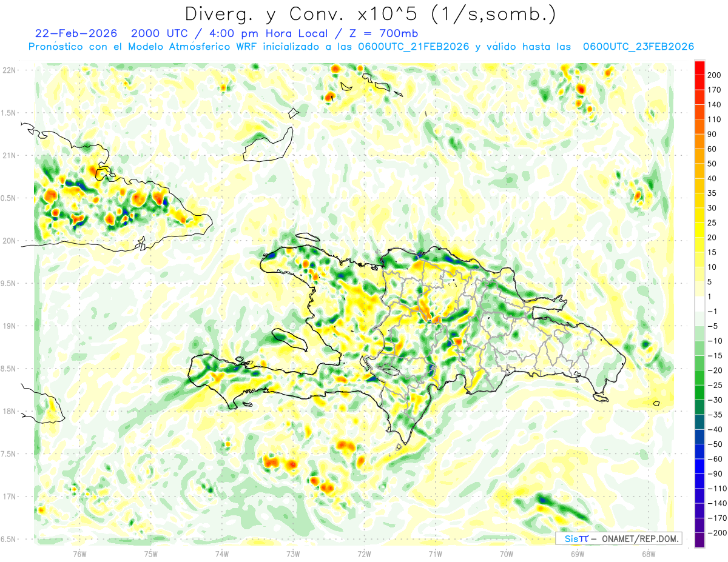Click the colorbar value "-170"
Image resolution: width=728 pixels, height=562 pixels.
click(716, 518)
